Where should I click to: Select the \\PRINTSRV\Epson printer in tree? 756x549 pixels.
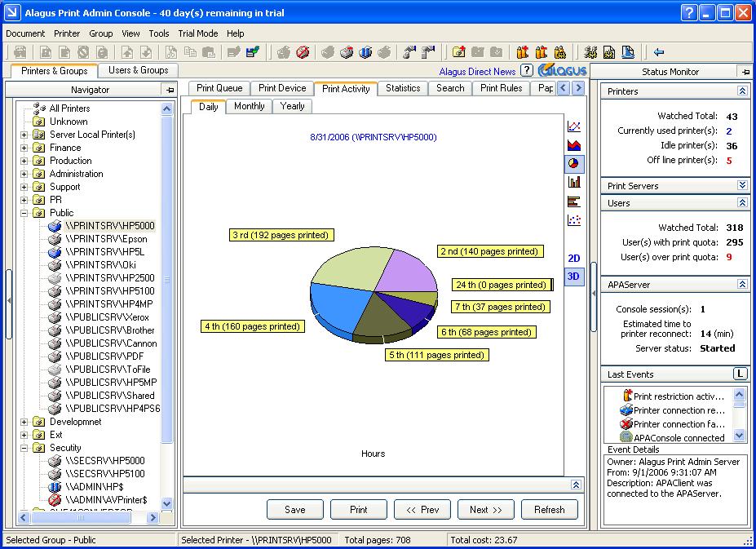[x=106, y=239]
